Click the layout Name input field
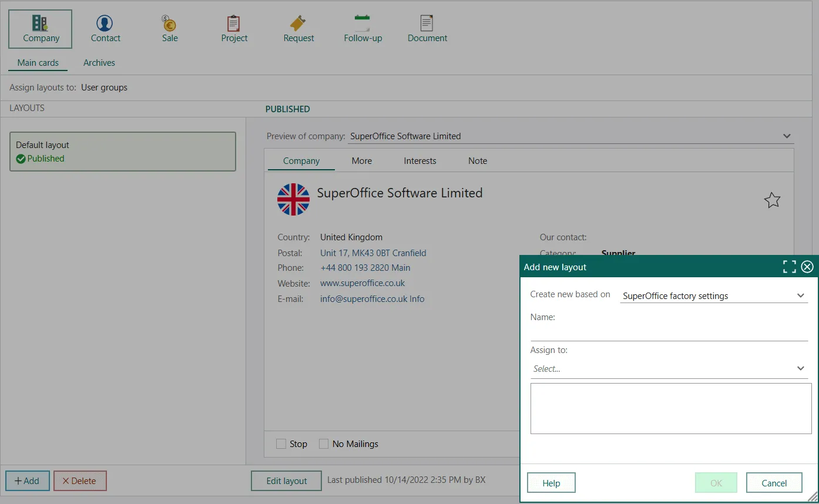This screenshot has width=819, height=504. point(669,332)
